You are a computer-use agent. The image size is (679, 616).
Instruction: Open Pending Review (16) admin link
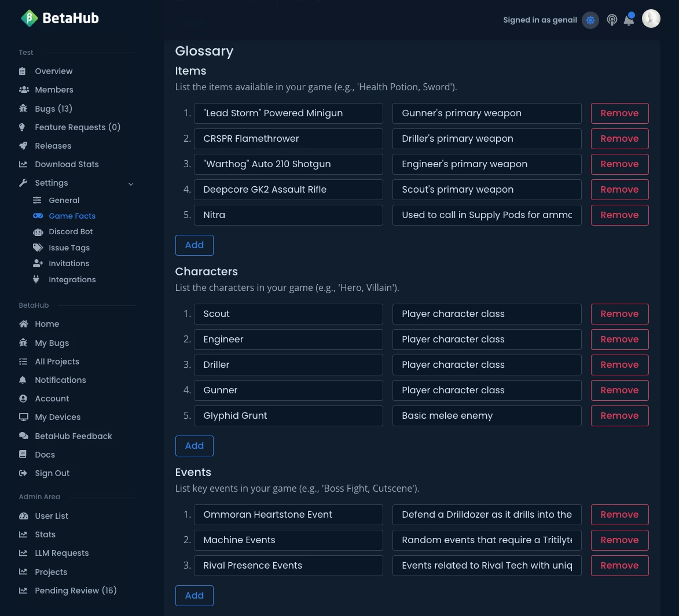tap(75, 591)
